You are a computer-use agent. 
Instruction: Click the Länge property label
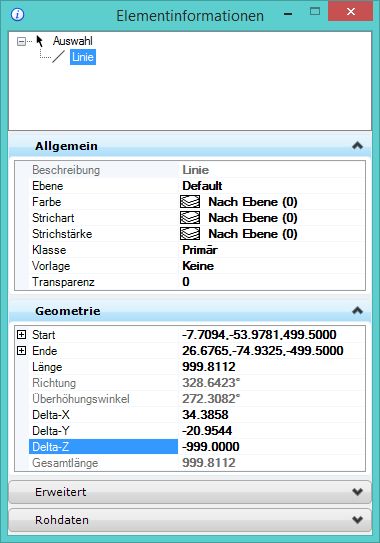47,367
